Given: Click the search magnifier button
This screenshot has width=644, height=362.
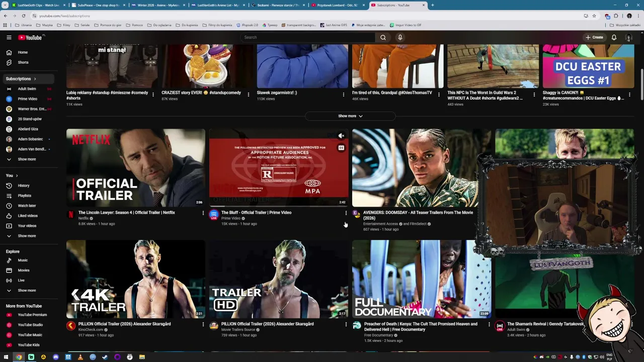Looking at the screenshot, I should (383, 37).
